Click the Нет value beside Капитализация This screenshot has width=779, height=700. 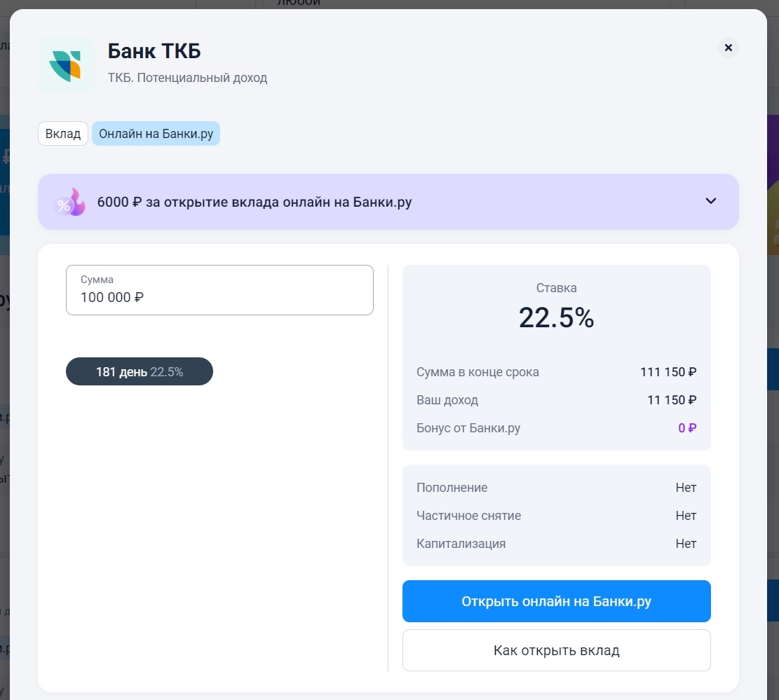686,544
